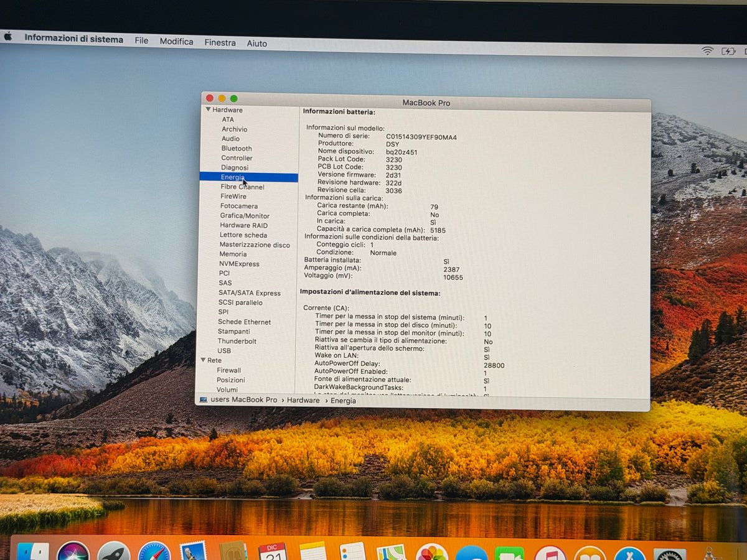Viewport: 747px width, 560px height.
Task: Click Hardware in the bottom path bar
Action: tap(303, 400)
